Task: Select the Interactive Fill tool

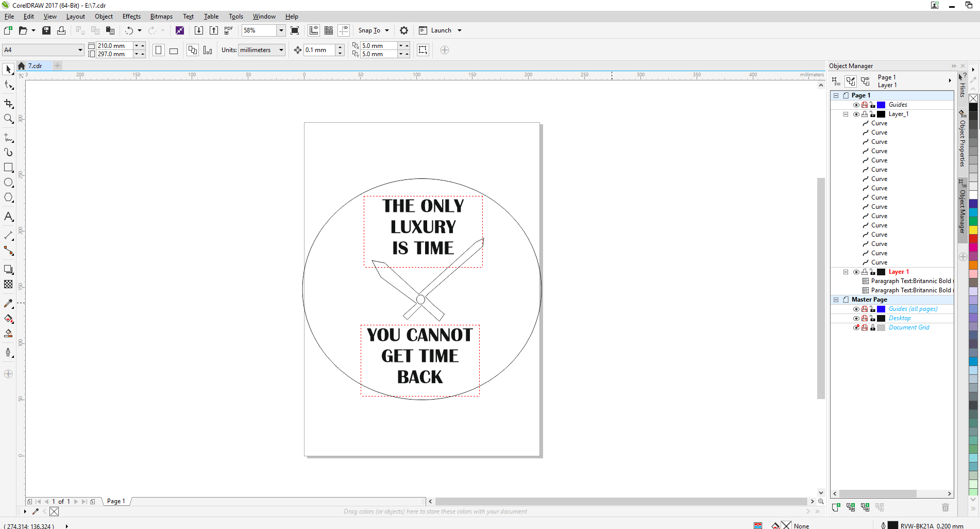Action: pyautogui.click(x=8, y=319)
